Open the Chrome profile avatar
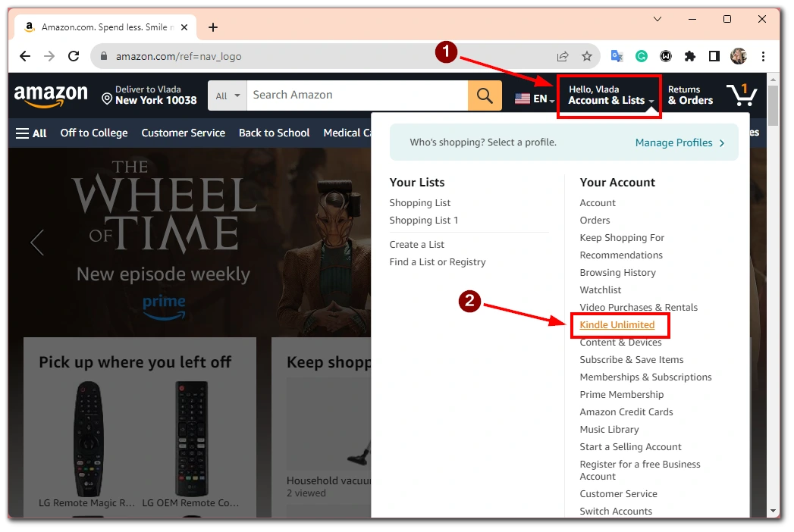This screenshot has height=532, width=794. tap(739, 56)
